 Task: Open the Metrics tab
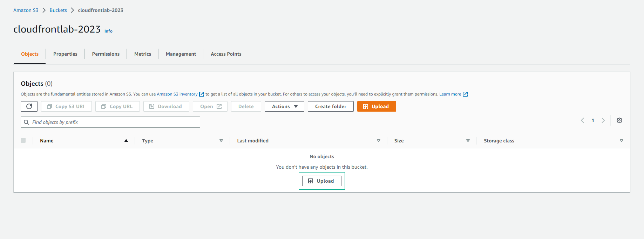(143, 54)
